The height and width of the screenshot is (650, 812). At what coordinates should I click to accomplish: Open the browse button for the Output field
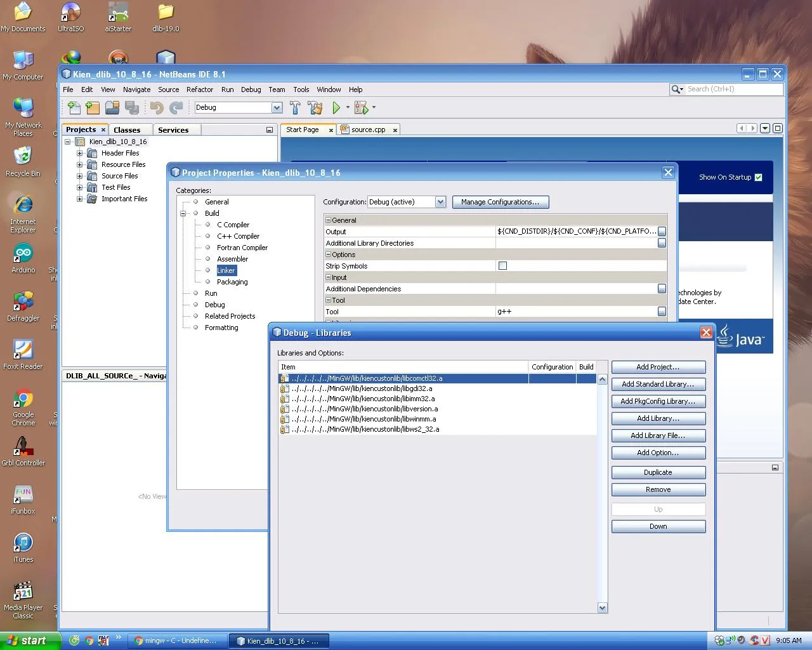coord(662,232)
